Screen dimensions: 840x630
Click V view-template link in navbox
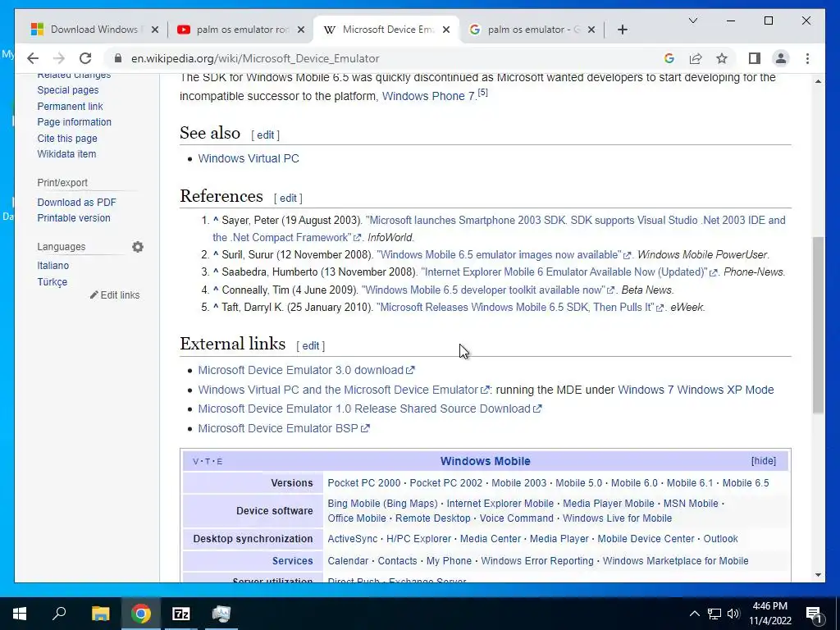(x=195, y=461)
